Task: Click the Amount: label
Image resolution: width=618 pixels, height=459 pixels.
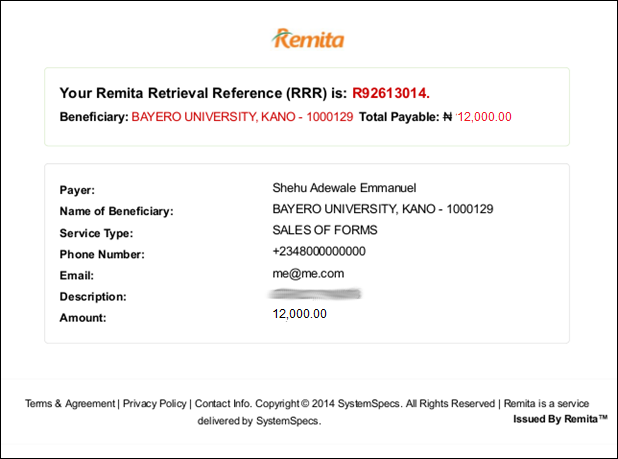Action: tap(83, 318)
